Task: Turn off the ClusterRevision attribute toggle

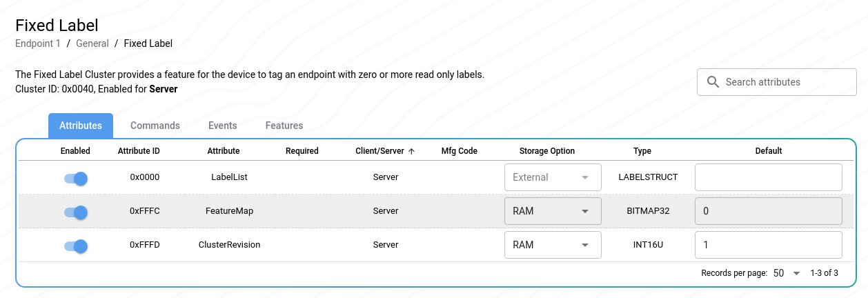Action: [x=76, y=246]
